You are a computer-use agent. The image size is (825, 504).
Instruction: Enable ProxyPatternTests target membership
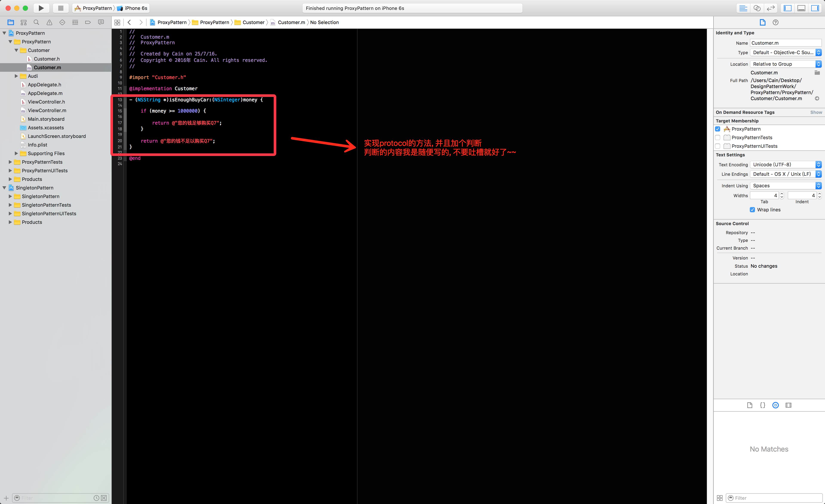click(718, 138)
